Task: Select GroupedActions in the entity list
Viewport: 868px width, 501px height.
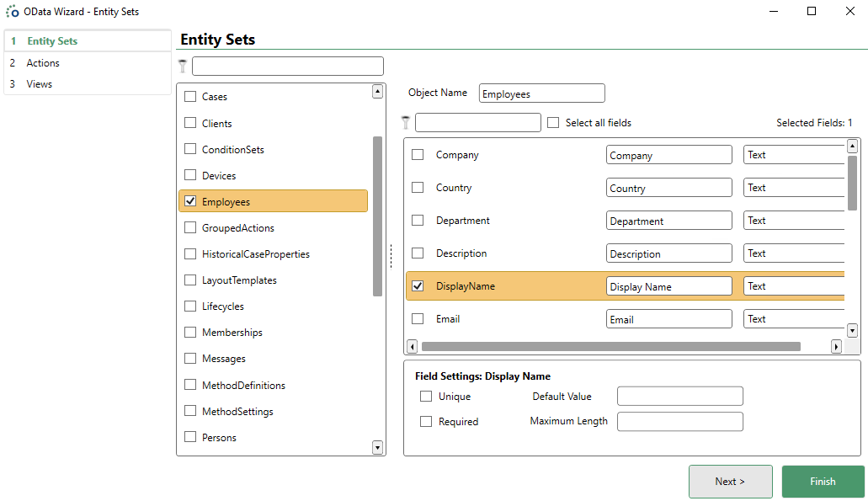Action: coord(238,228)
